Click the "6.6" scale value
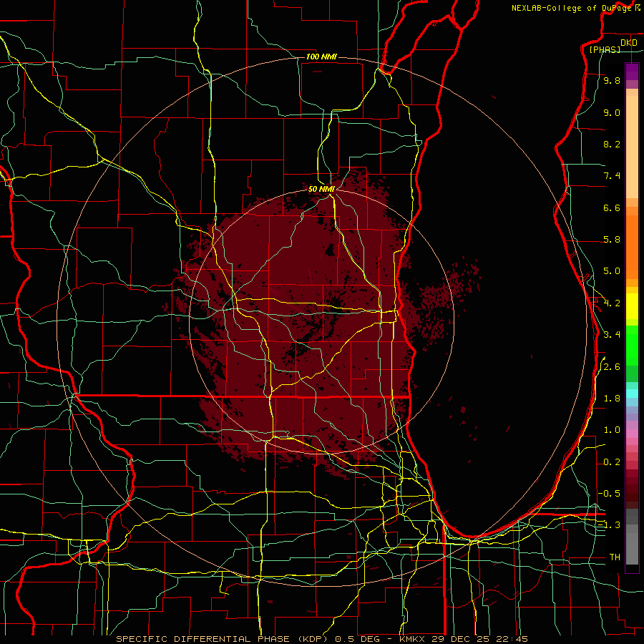The height and width of the screenshot is (644, 644). (612, 208)
